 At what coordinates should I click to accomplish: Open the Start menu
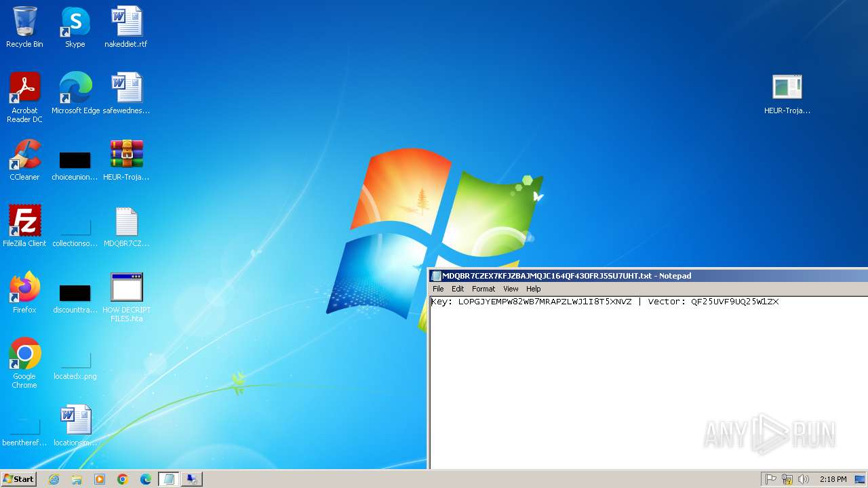[19, 479]
